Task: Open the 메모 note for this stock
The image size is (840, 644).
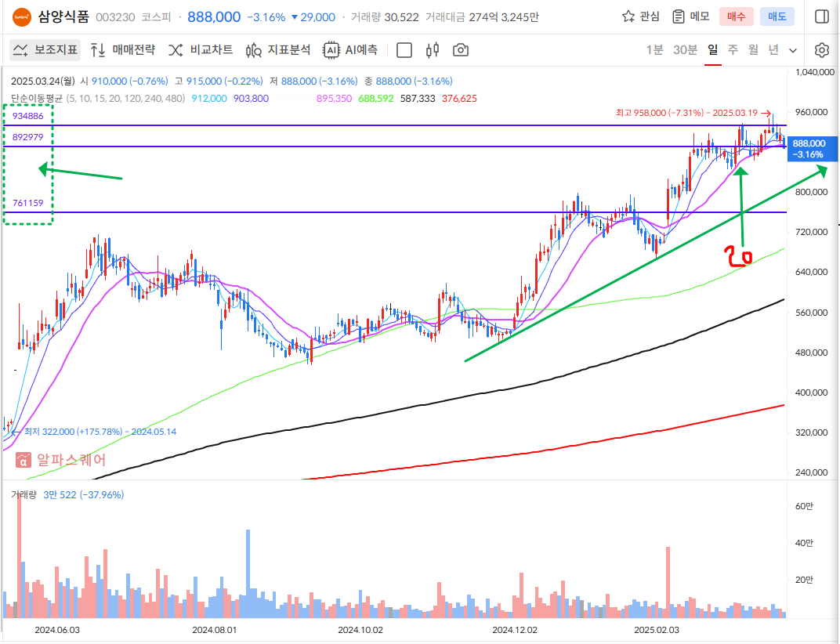Action: tap(691, 16)
